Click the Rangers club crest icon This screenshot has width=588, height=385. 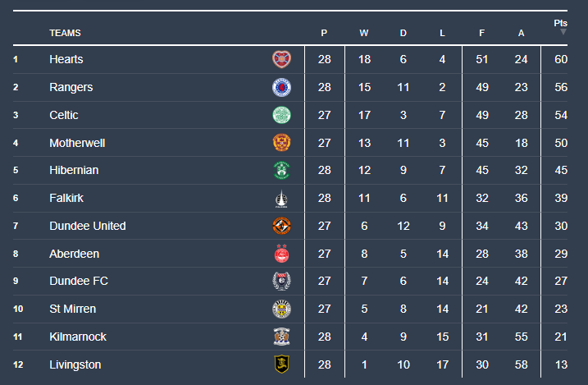(281, 87)
